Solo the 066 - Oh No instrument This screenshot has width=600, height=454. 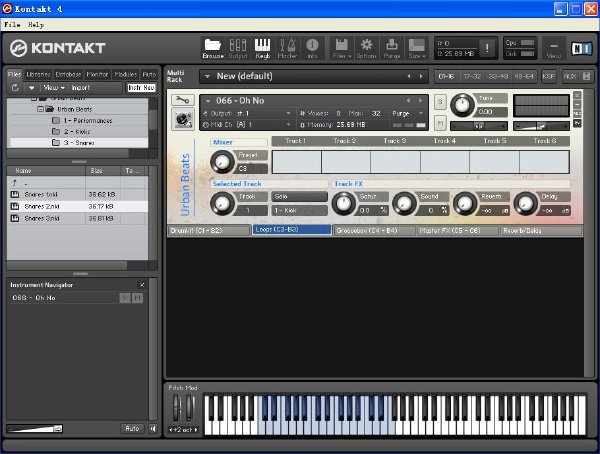click(440, 101)
